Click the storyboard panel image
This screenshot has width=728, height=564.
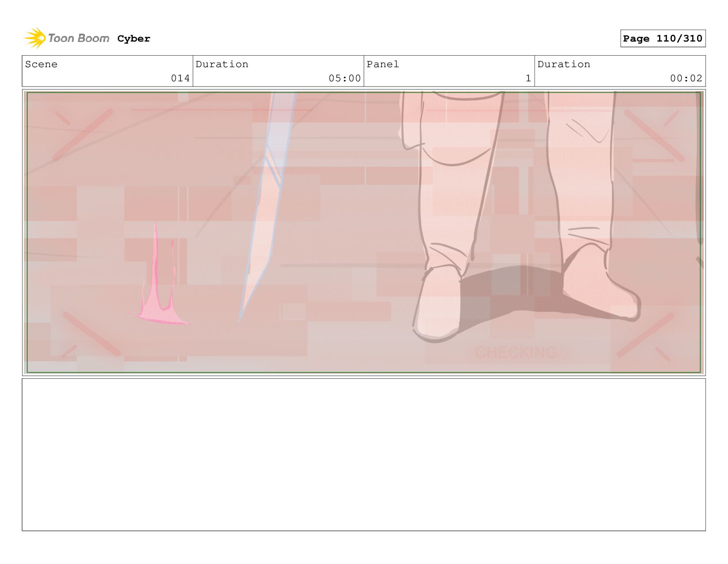[364, 232]
